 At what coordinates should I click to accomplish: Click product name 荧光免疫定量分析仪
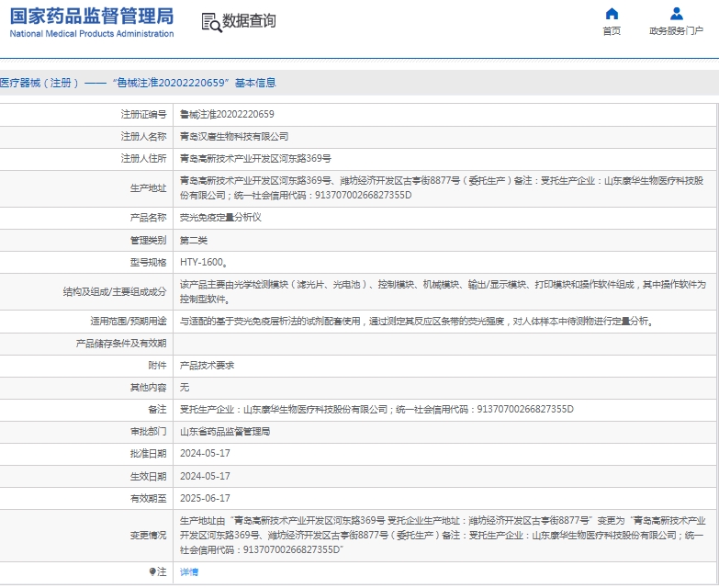pyautogui.click(x=220, y=218)
